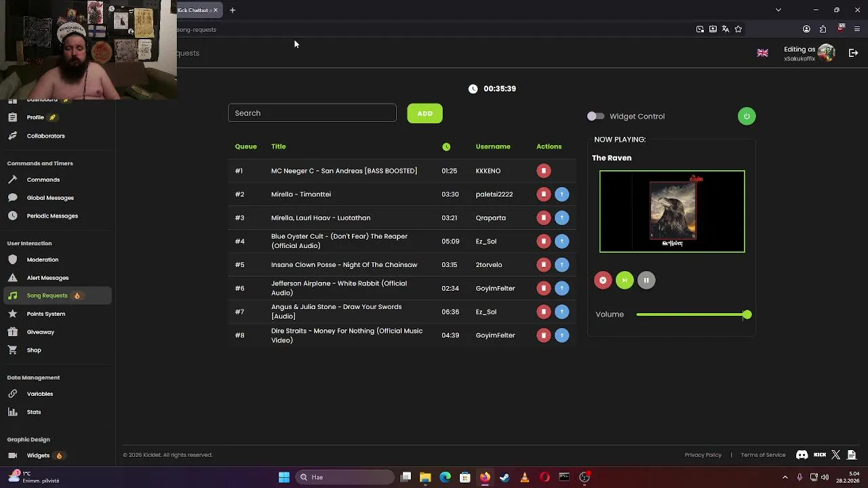Image resolution: width=868 pixels, height=488 pixels.
Task: Open new browser tab
Action: [232, 10]
